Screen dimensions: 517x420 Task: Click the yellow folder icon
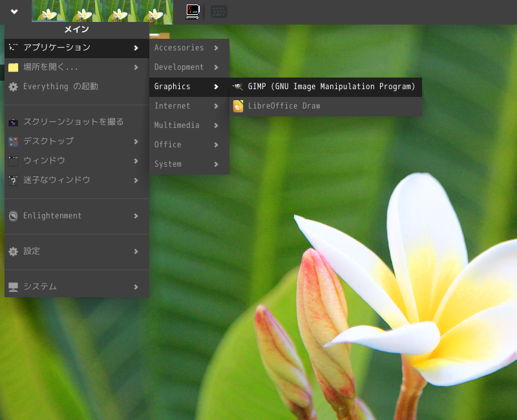coord(13,67)
